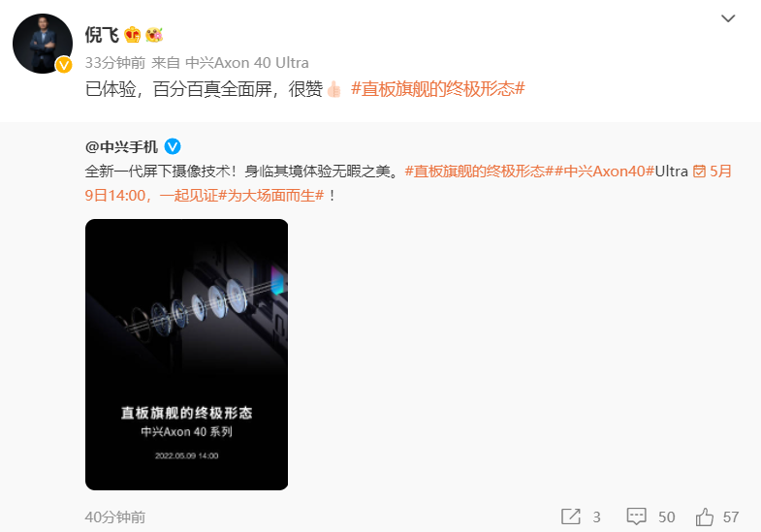
Task: Click the crown member badge beside 倪飞
Action: (x=132, y=35)
